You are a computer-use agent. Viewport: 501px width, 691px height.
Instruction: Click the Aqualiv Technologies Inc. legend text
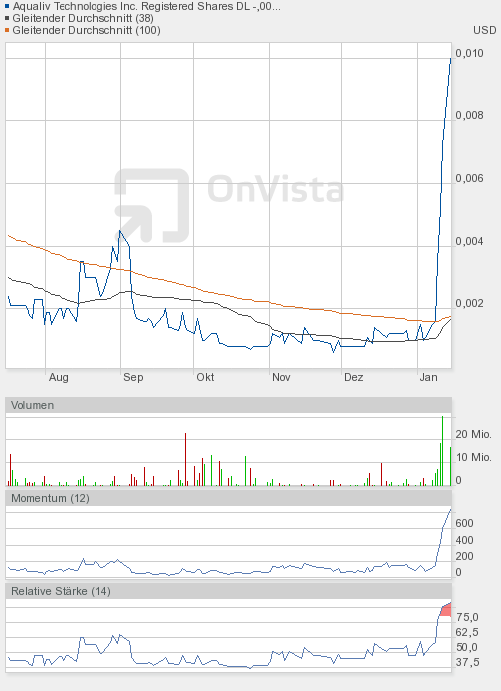146,7
